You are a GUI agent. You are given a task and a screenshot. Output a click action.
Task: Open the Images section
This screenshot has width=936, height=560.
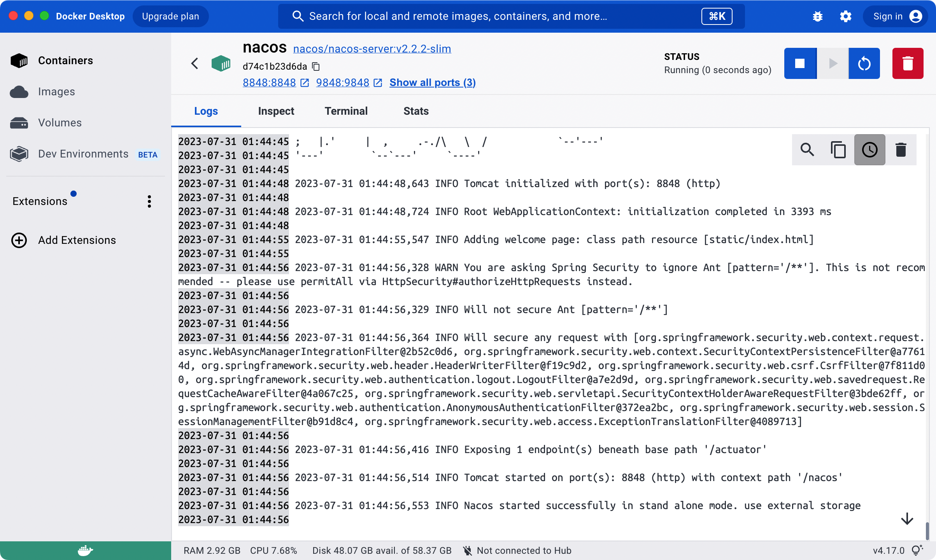coord(56,92)
